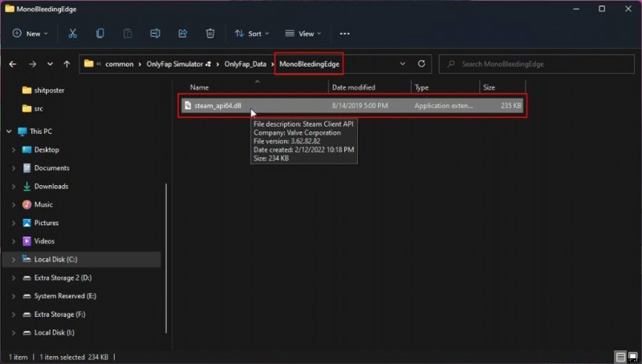Go up one folder level
Image resolution: width=642 pixels, height=364 pixels.
pos(67,64)
